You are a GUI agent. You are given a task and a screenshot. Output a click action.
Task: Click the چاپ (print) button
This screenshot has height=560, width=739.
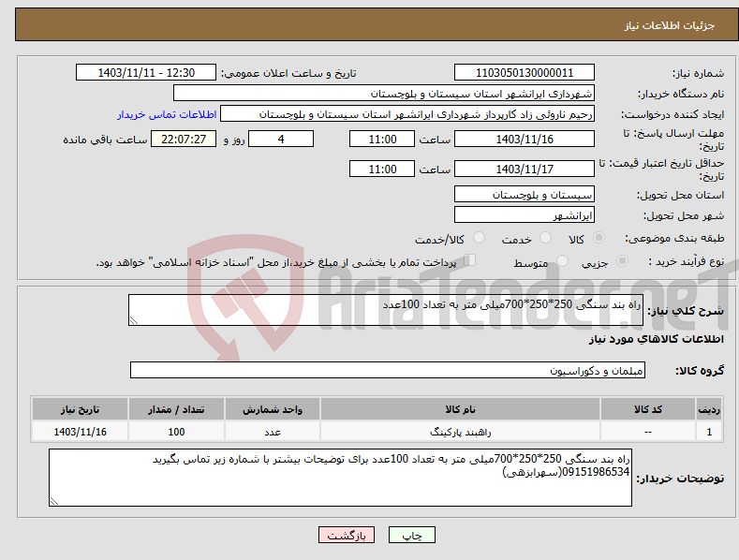click(411, 535)
